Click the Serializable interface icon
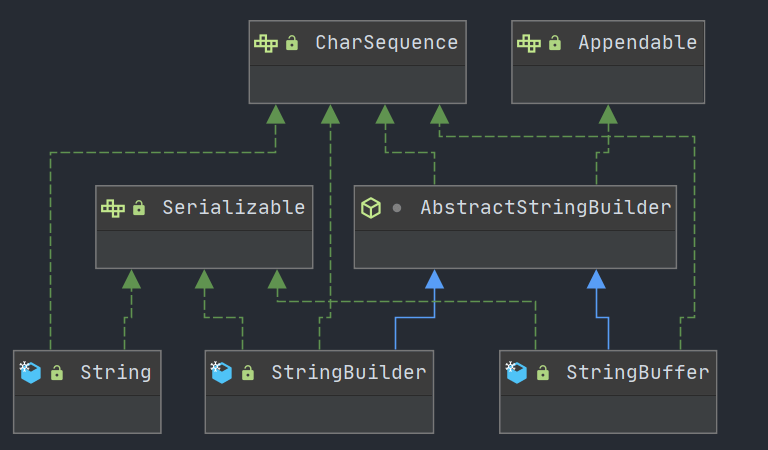 pos(112,208)
